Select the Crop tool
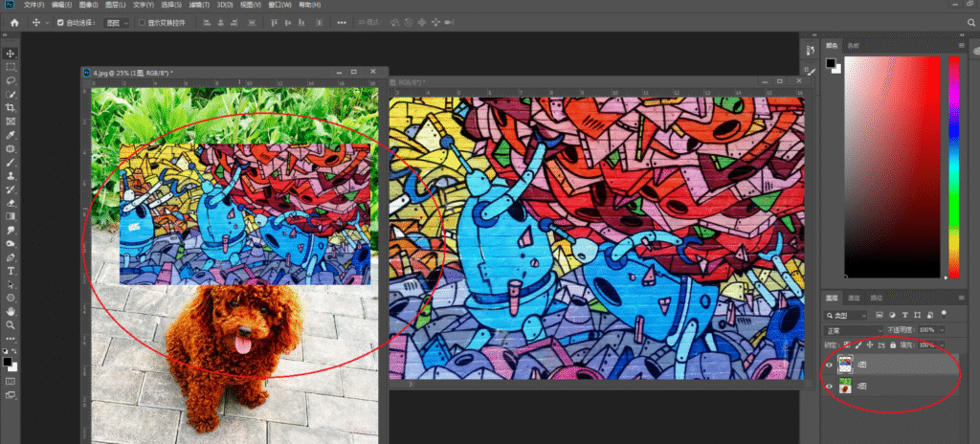This screenshot has width=980, height=444. 11,108
